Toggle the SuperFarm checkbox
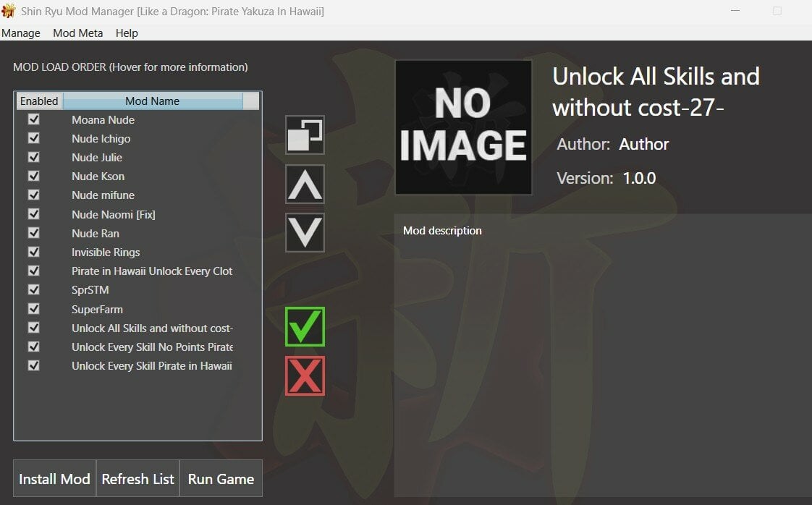Image resolution: width=812 pixels, height=505 pixels. pos(34,309)
